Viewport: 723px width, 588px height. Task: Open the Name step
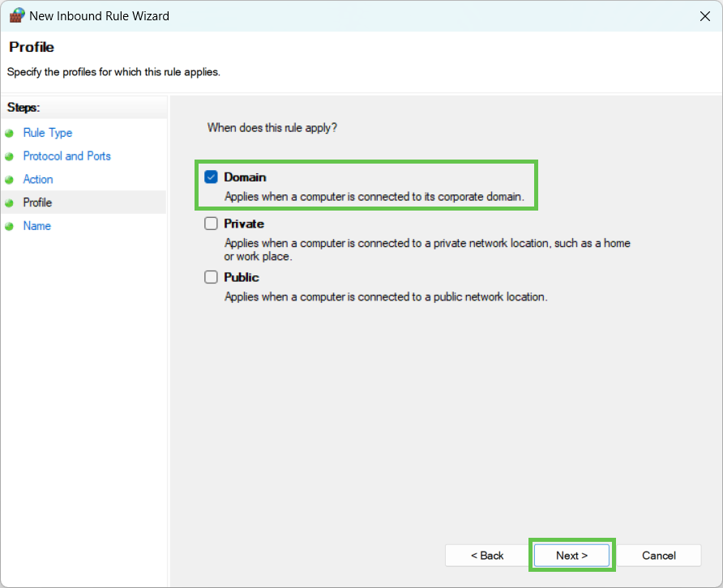(37, 226)
